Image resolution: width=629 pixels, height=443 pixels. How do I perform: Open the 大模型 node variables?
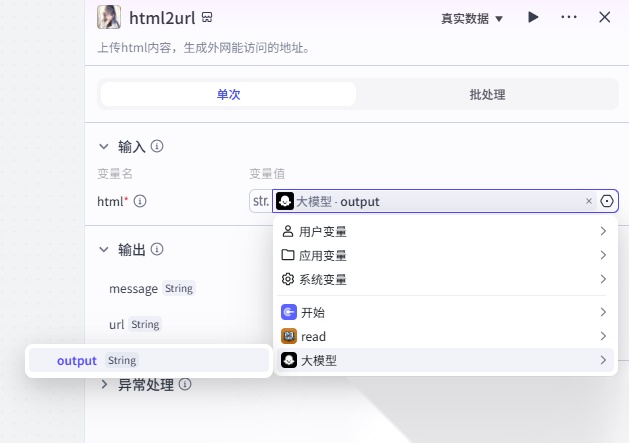pos(445,360)
